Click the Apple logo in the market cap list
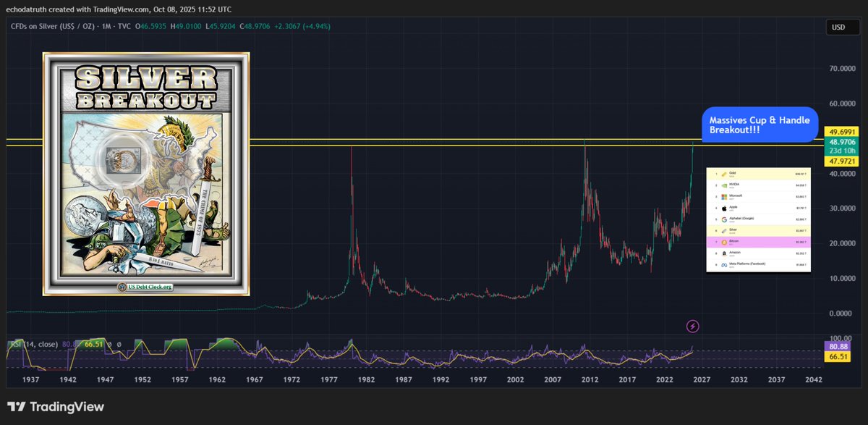The width and height of the screenshot is (868, 425). click(x=724, y=209)
